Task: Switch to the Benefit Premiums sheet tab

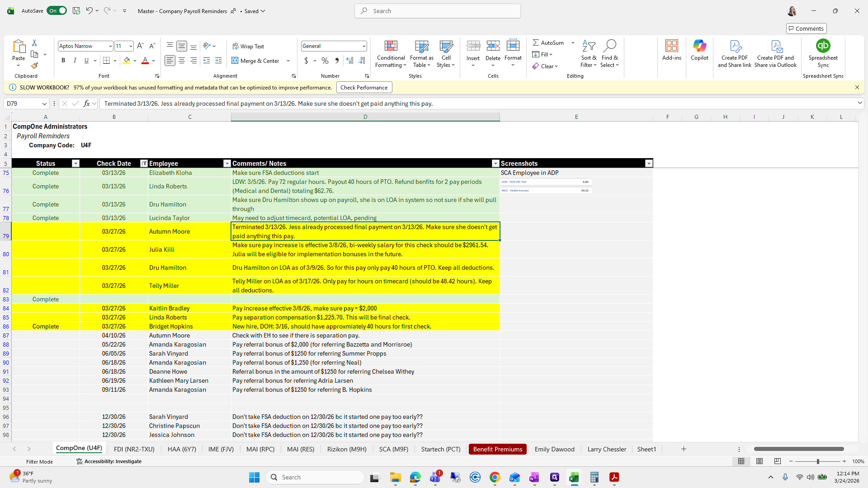Action: [x=497, y=449]
